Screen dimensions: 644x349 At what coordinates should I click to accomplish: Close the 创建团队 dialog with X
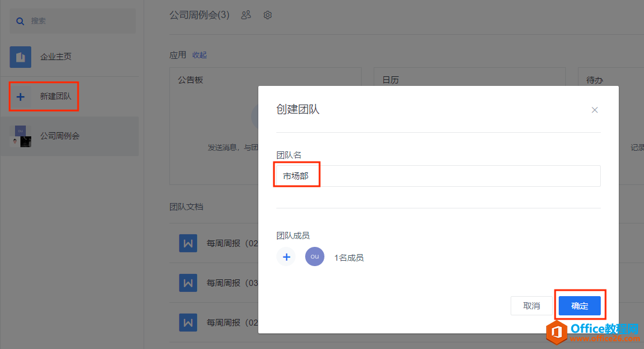(x=594, y=110)
